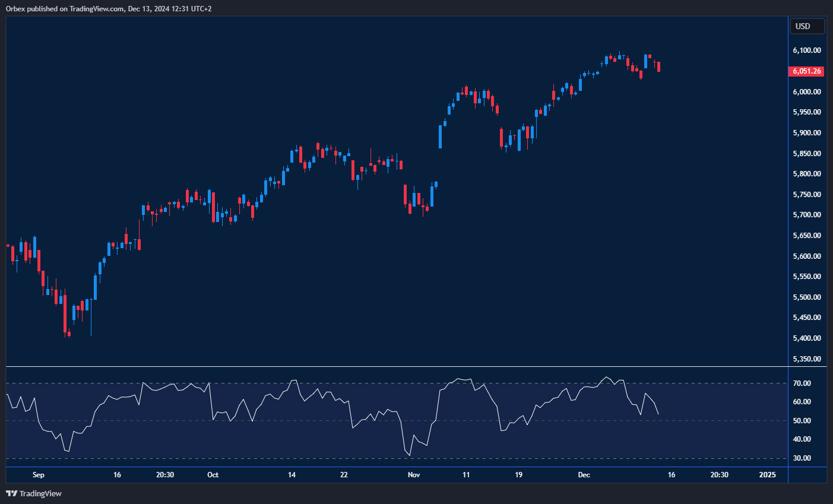Click the TradingView logo in the bottom corner

click(x=34, y=493)
